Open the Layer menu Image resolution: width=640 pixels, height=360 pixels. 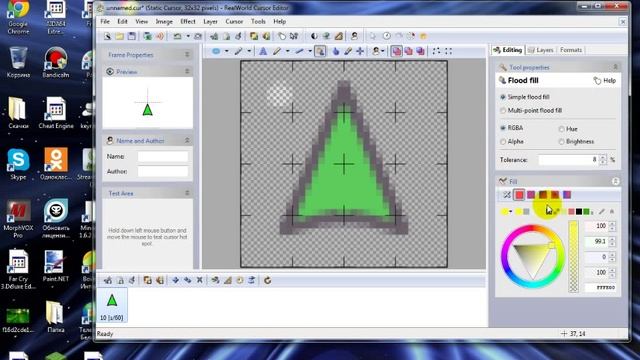210,22
